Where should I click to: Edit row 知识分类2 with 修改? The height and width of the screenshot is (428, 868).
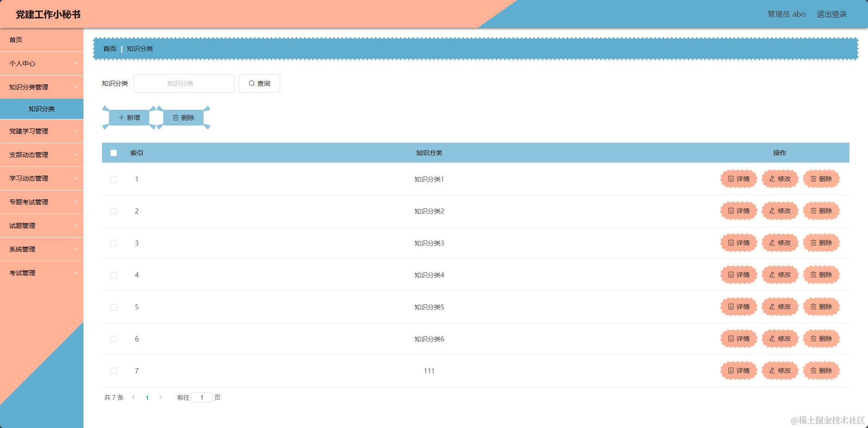[780, 211]
